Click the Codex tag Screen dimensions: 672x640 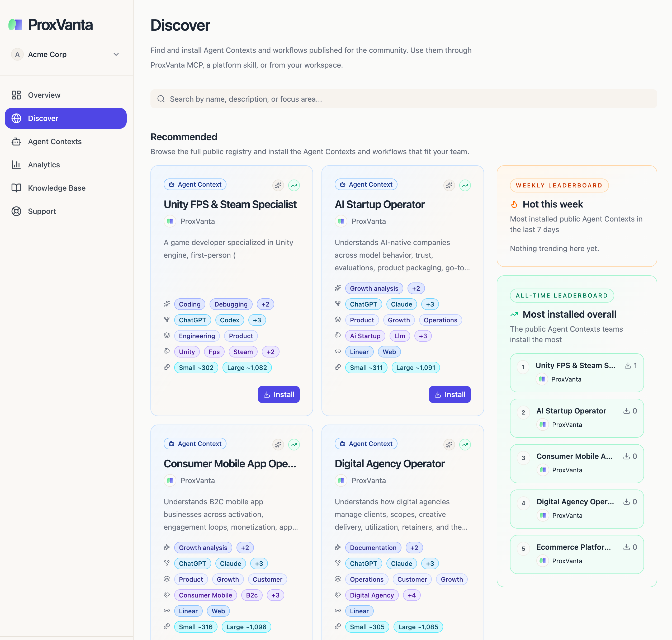230,320
